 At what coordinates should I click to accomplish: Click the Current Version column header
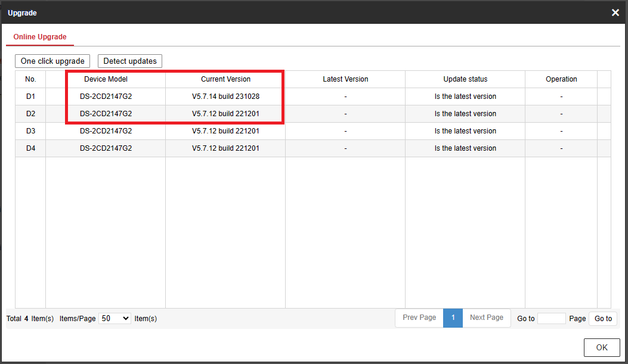tap(225, 79)
